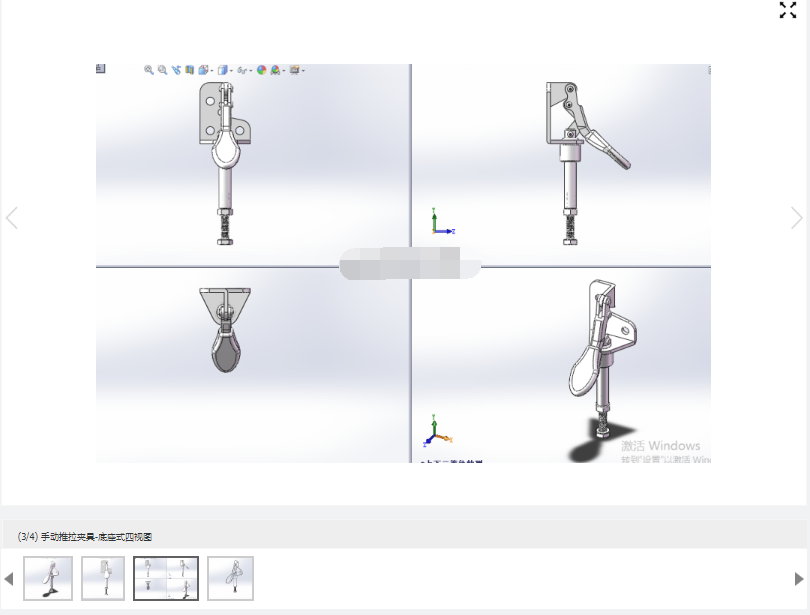Screen dimensions: 810x615
Task: Select the first thumbnail of the clamp
Action: (48, 578)
